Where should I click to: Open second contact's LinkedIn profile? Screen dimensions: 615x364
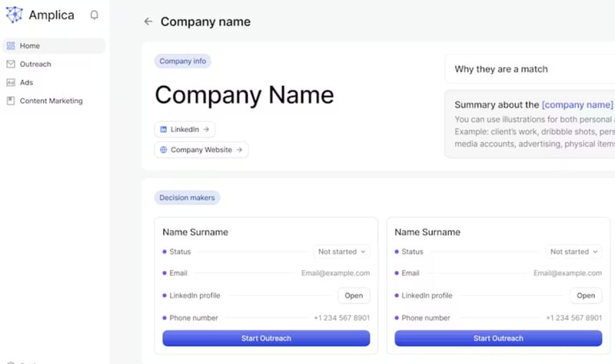[x=586, y=296]
